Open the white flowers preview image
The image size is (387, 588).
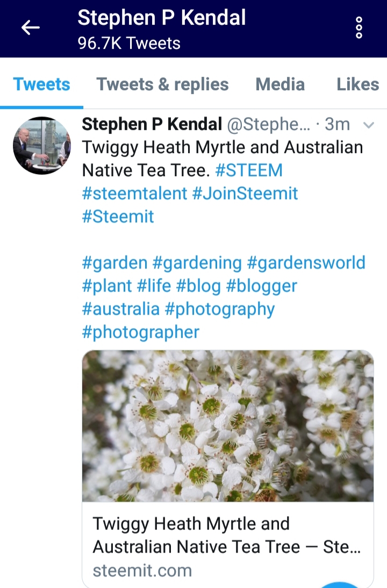[228, 426]
